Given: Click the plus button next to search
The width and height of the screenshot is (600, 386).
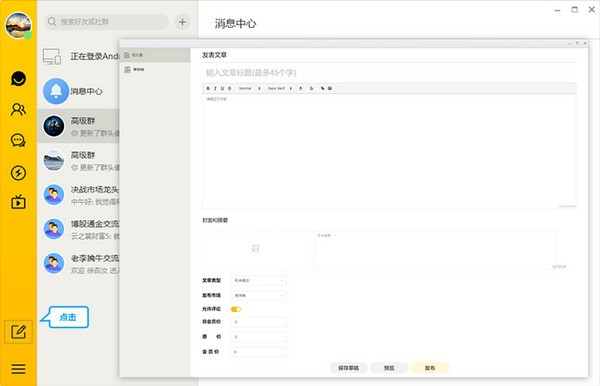Looking at the screenshot, I should tap(183, 22).
